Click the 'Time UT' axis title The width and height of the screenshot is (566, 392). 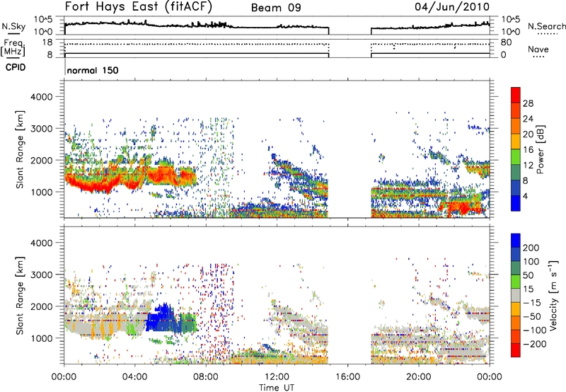[x=277, y=388]
